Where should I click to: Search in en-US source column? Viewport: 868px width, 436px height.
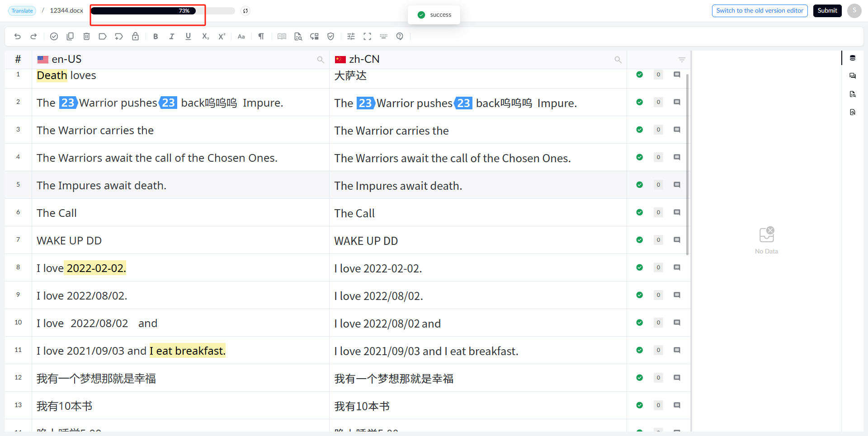click(321, 60)
